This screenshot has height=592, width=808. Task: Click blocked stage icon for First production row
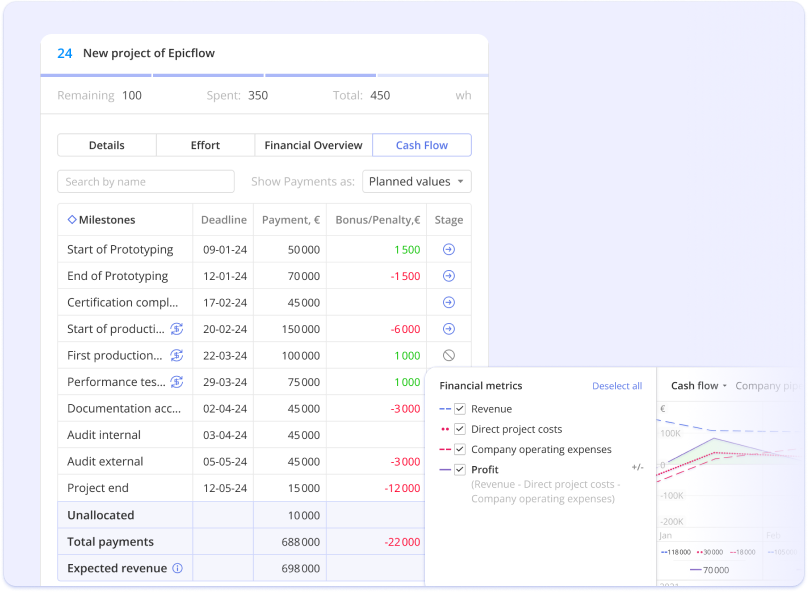coord(449,356)
